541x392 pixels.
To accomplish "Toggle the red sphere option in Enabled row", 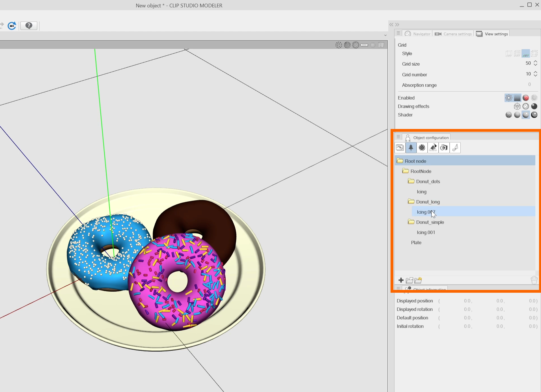I will point(526,98).
